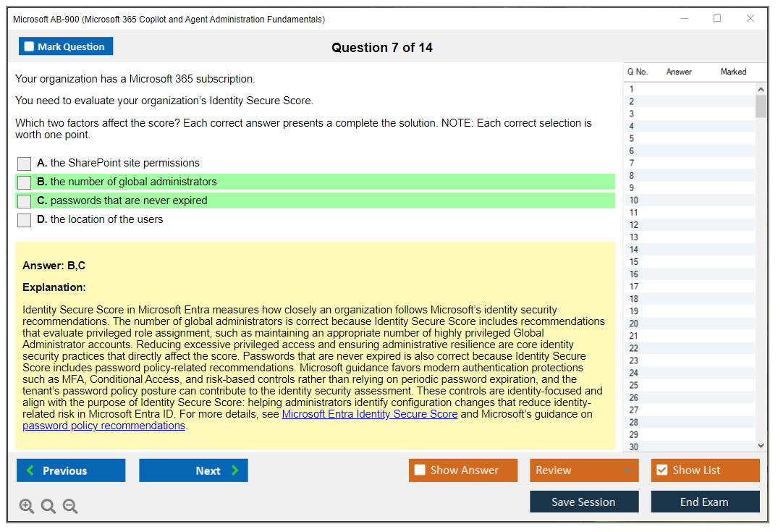The height and width of the screenshot is (532, 778).
Task: Select question 16 in the list
Action: 689,274
